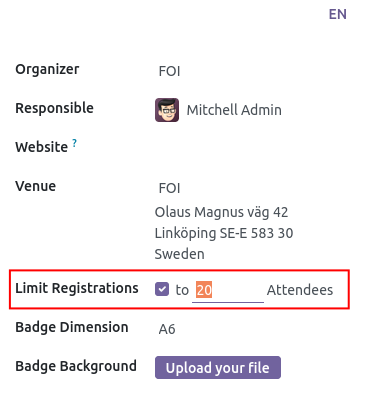
Task: Click the Badge Dimension label
Action: tap(72, 327)
